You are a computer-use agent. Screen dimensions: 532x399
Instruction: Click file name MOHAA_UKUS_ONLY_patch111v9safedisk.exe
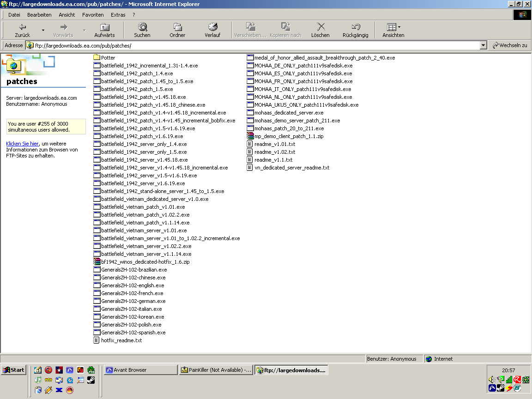coord(306,105)
